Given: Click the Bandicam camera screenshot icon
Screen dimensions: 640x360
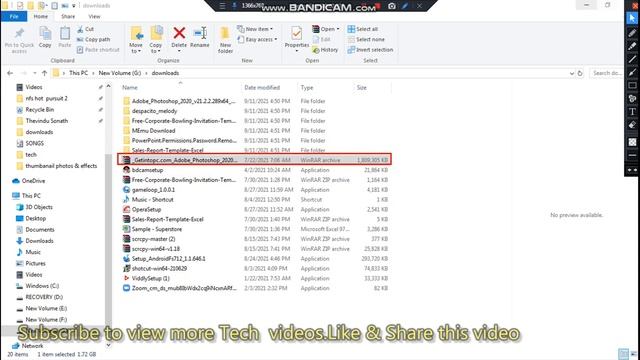Looking at the screenshot, I should (x=392, y=6).
